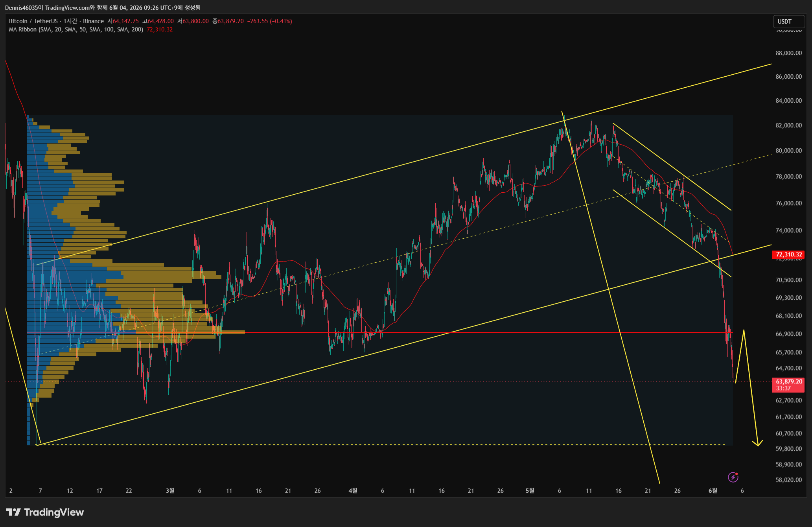The width and height of the screenshot is (812, 527).
Task: Click the 4월 label on the time axis
Action: [x=353, y=490]
